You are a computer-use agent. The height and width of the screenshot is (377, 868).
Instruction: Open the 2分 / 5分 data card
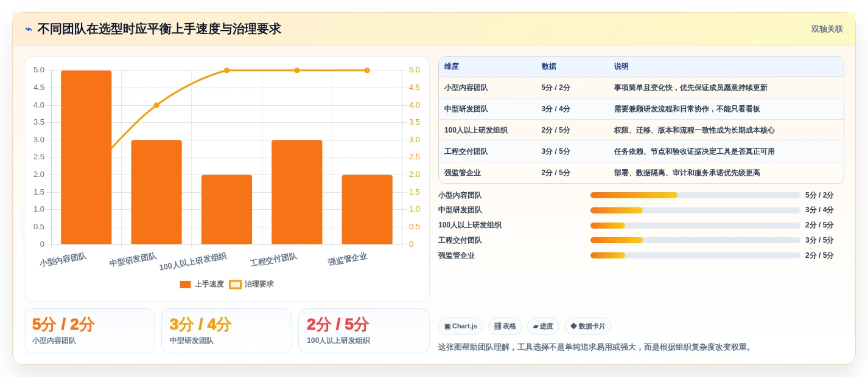pos(364,331)
